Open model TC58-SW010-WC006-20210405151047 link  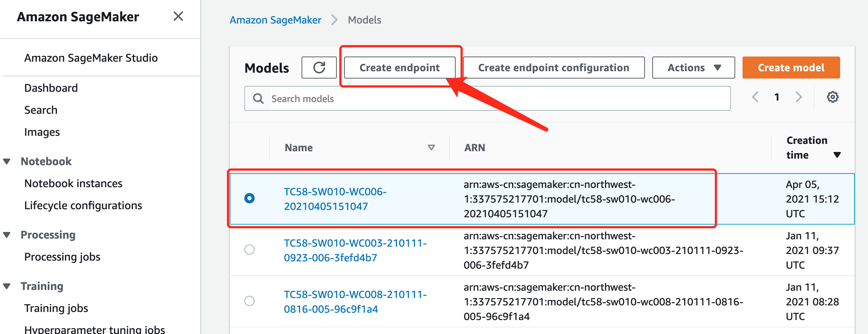point(335,199)
